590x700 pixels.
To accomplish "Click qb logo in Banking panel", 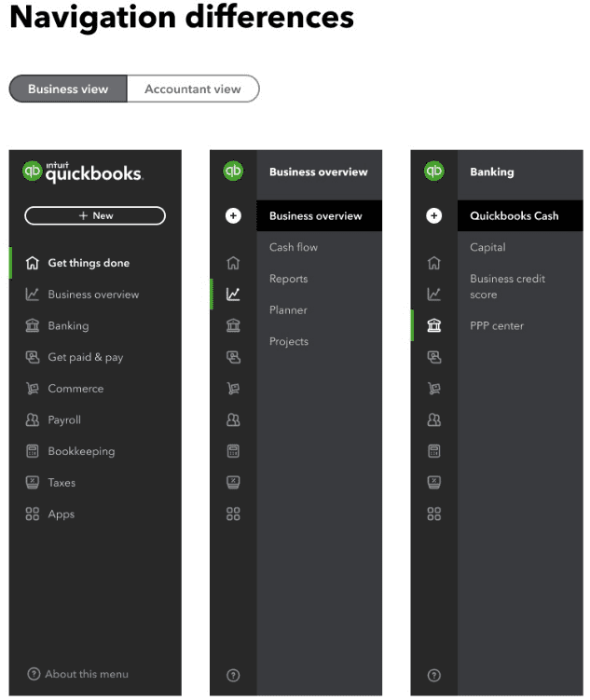I will (x=433, y=171).
